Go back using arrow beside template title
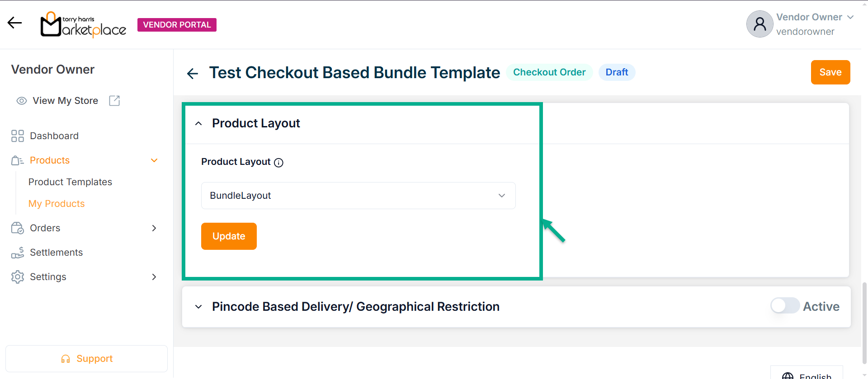This screenshot has width=868, height=379. (x=193, y=73)
